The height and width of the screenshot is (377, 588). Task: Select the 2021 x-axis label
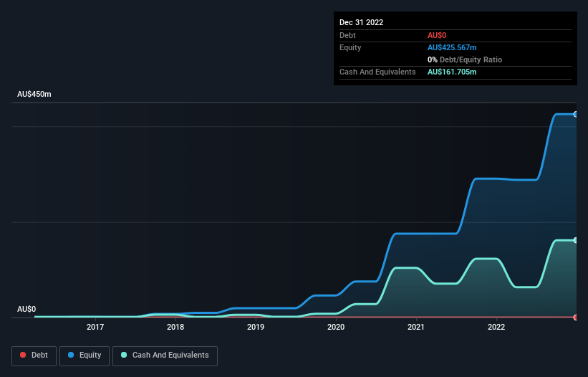416,327
